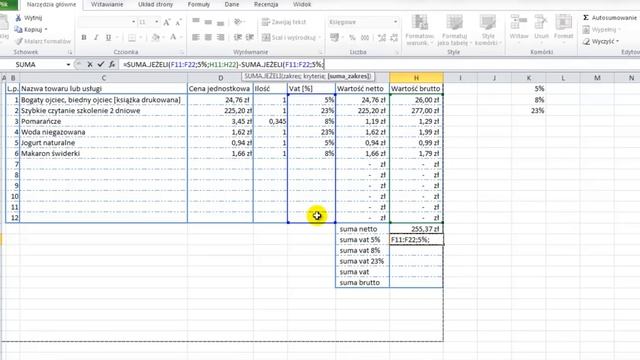Image resolution: width=640 pixels, height=360 pixels.
Task: Open Liczba group dialog launcher
Action: click(397, 52)
